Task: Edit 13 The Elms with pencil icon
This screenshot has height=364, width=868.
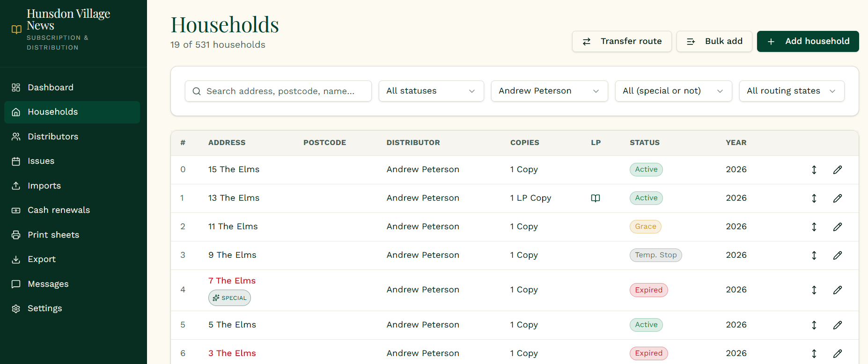Action: tap(838, 198)
